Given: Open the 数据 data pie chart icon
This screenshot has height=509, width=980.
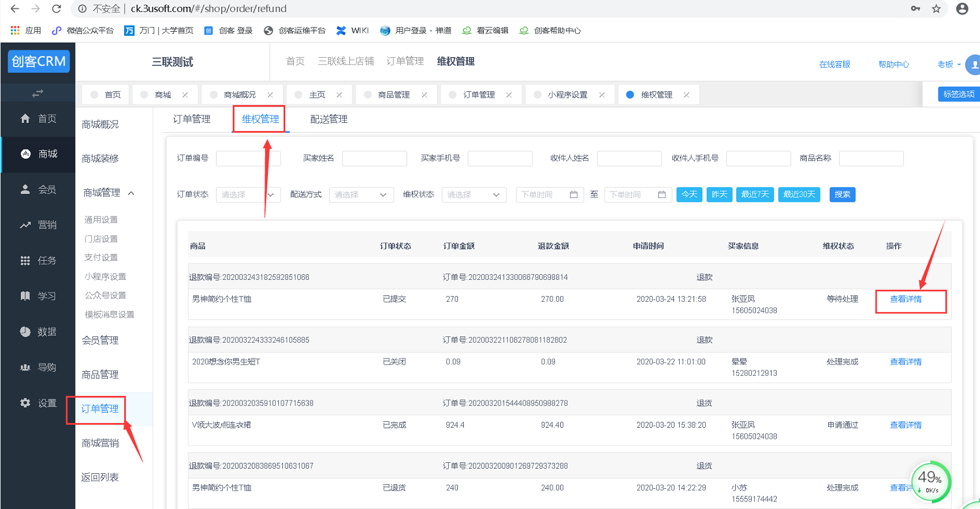Looking at the screenshot, I should [x=25, y=332].
